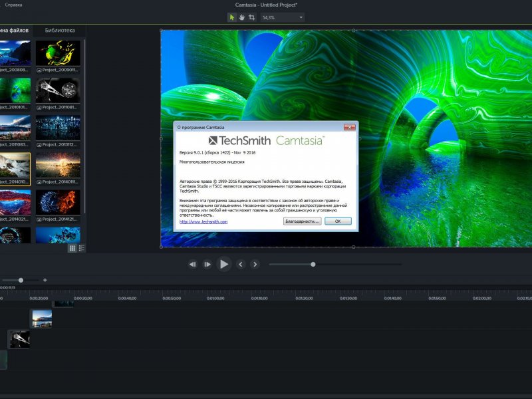Confirm the about dialog with OK
Screen dimensions: 532x399
click(338, 221)
